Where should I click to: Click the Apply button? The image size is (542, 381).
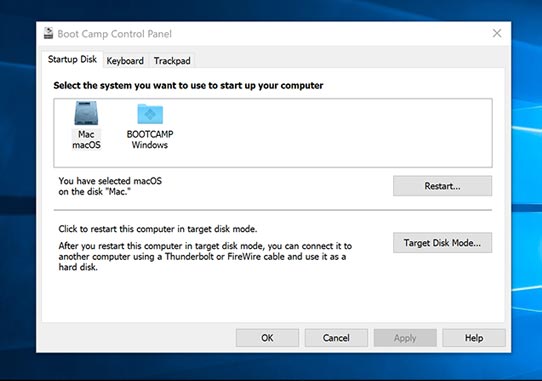coord(405,338)
